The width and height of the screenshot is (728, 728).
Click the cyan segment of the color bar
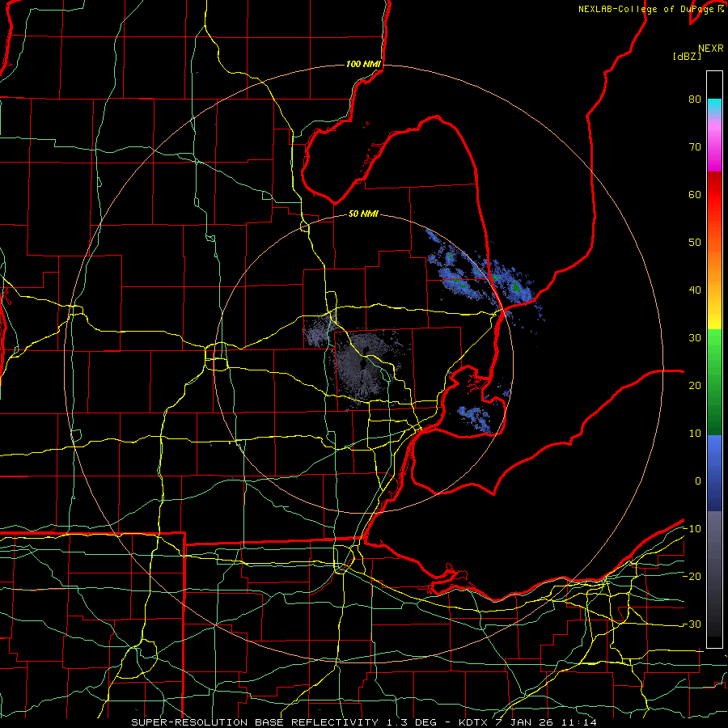[x=714, y=106]
